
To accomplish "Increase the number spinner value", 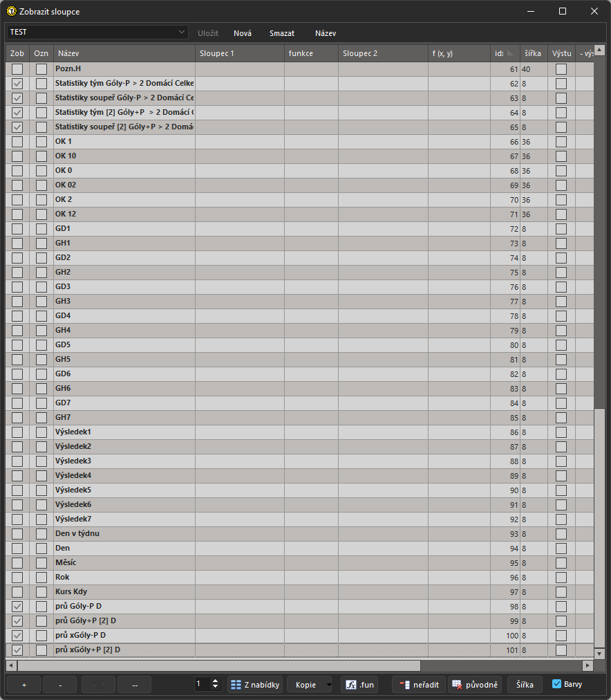I will (x=216, y=681).
